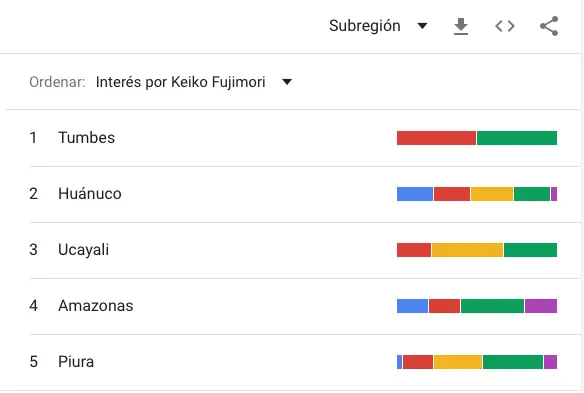The height and width of the screenshot is (393, 584).
Task: Click the share icon
Action: pos(549,26)
